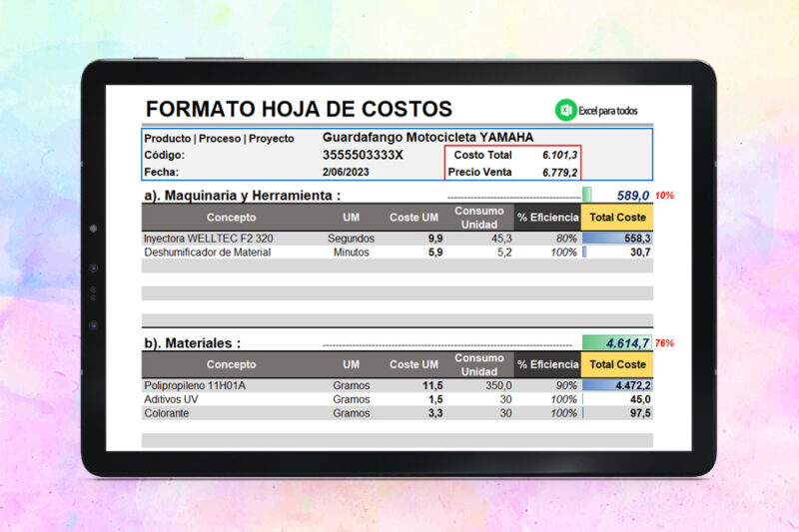Click the total cost cell 30,7
The height and width of the screenshot is (532, 799).
coord(640,252)
